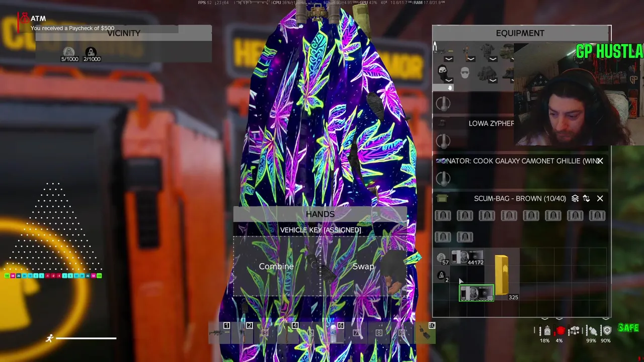Screen dimensions: 644x362
Task: Select the balaclava item in Equipment
Action: (x=442, y=72)
